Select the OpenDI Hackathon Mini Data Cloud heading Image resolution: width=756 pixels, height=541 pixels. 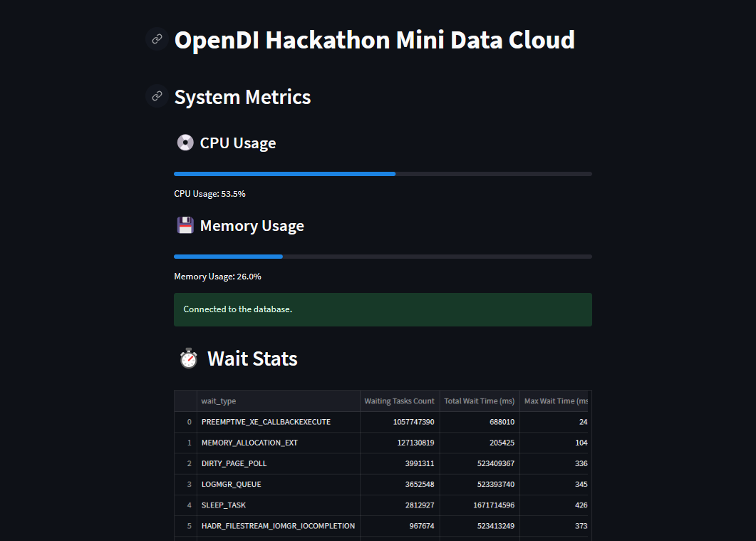(375, 39)
